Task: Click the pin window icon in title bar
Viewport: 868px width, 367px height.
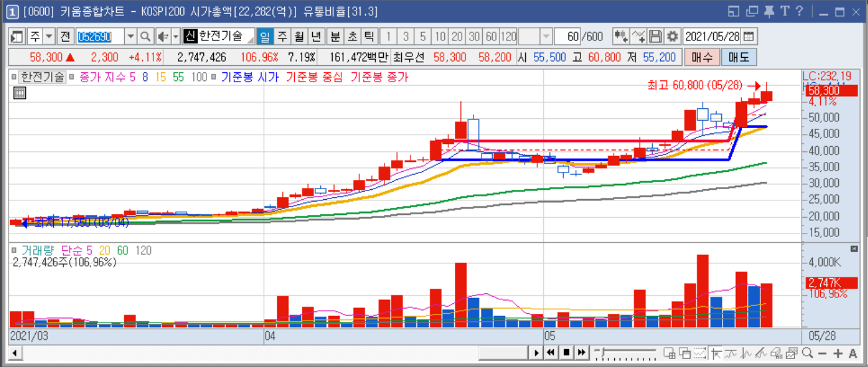Action: (x=769, y=11)
